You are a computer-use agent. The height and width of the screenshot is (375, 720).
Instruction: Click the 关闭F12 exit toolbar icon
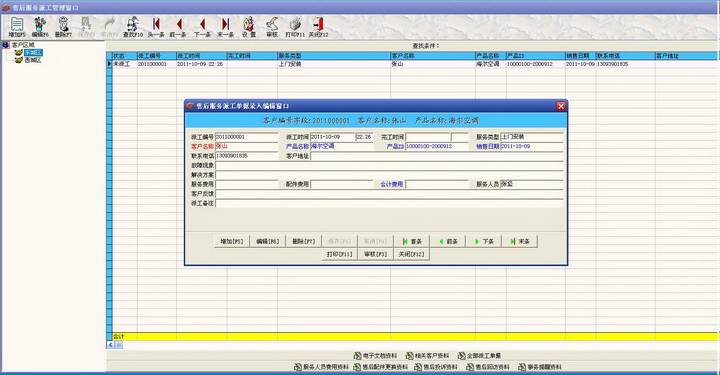tap(318, 27)
